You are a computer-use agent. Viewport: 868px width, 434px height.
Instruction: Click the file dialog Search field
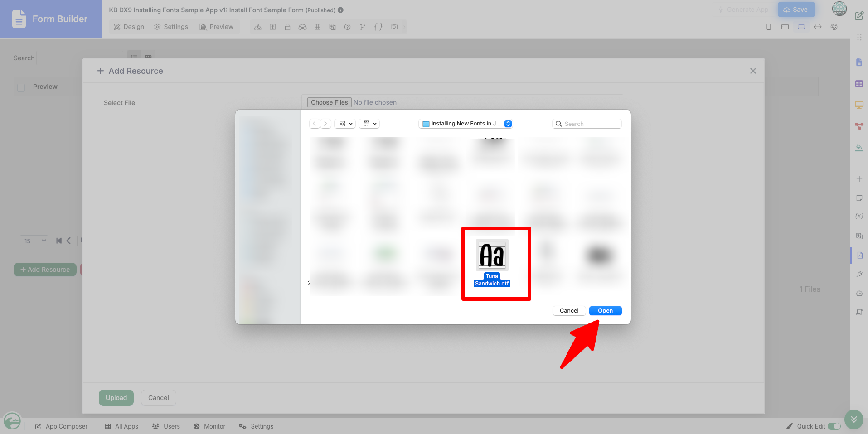587,124
